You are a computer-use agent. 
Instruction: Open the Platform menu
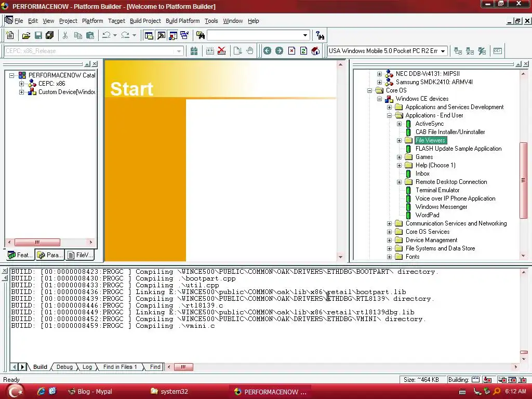92,21
